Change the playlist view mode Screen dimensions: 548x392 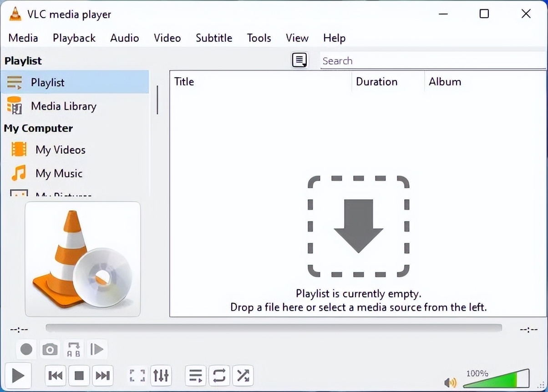coord(299,60)
